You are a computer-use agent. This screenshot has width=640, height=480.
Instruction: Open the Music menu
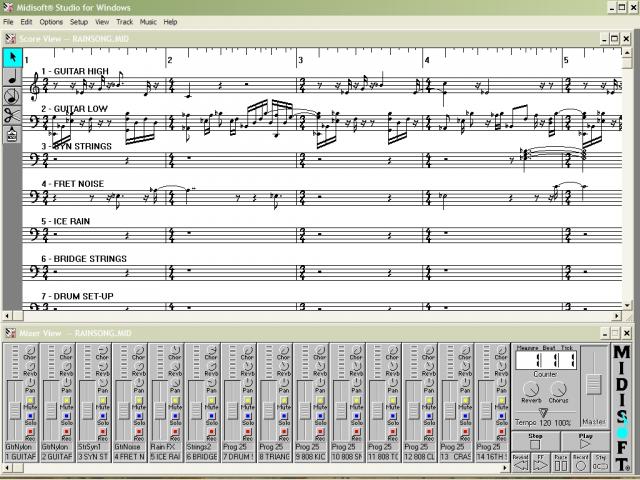point(148,21)
